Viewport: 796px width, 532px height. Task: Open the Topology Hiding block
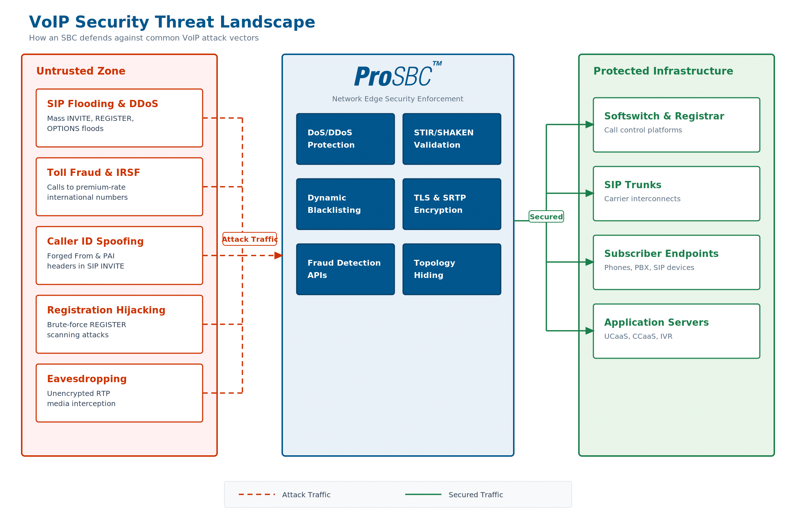[x=452, y=269]
